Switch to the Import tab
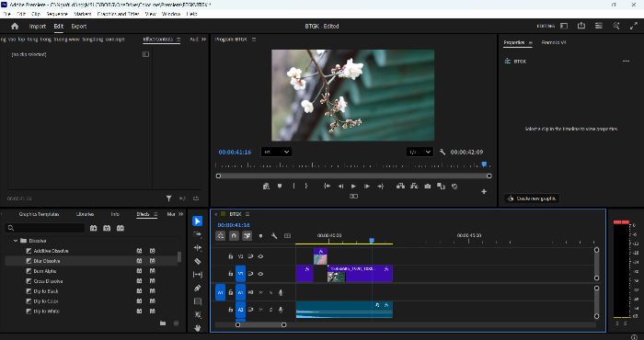This screenshot has height=340, width=644. point(38,27)
